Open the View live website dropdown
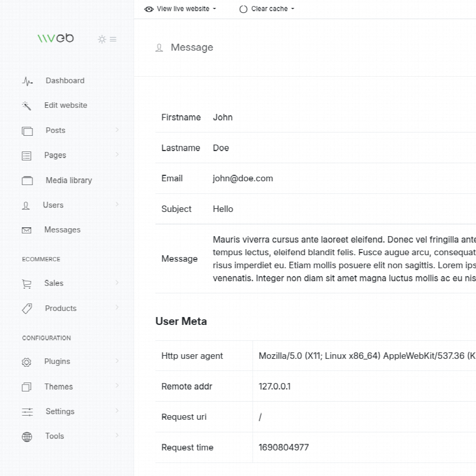 pos(180,9)
